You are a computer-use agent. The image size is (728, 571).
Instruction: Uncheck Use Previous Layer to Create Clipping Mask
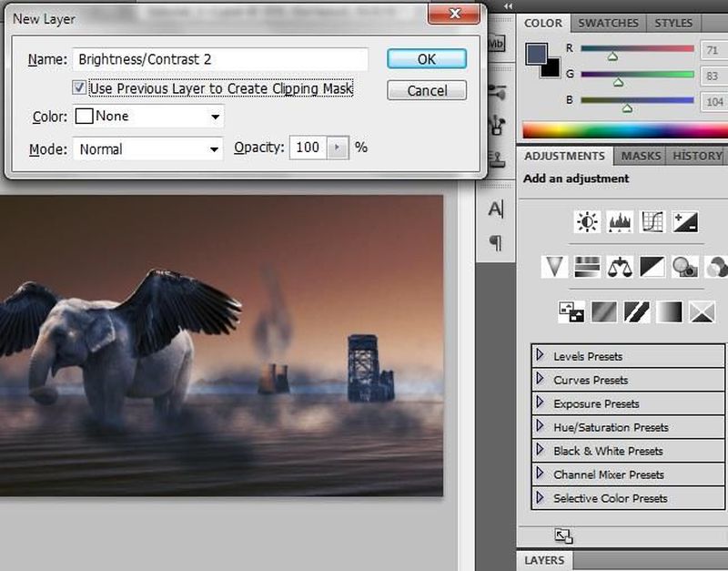coord(80,88)
